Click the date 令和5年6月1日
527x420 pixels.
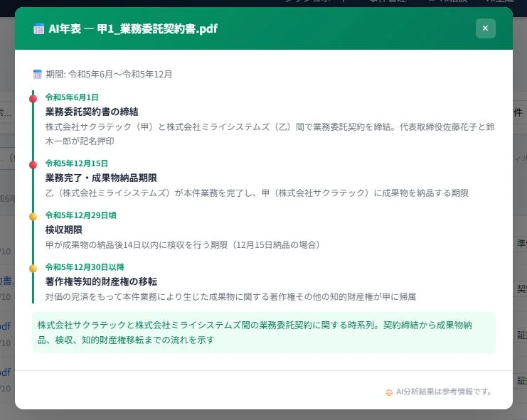point(72,97)
